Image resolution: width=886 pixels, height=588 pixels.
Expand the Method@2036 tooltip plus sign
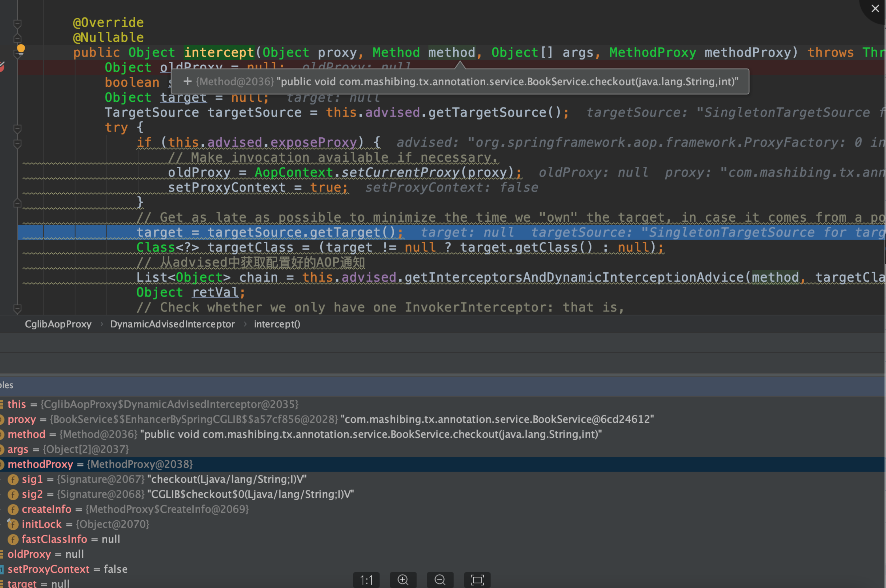point(187,81)
